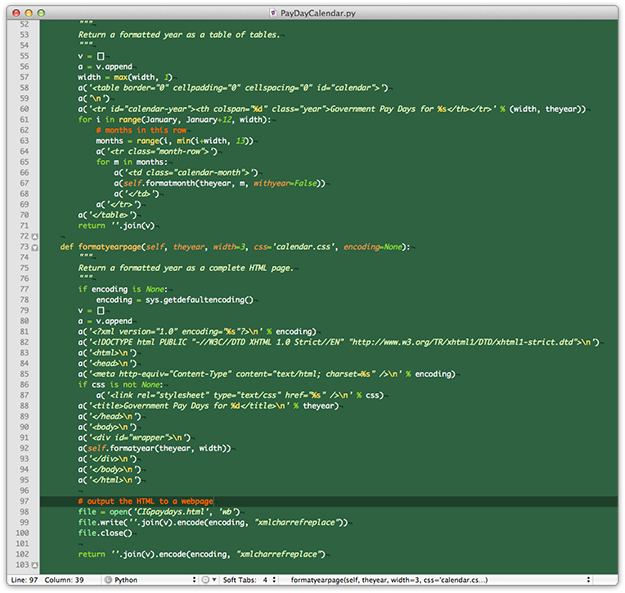Click 'Return a formatted year as a complete HTML page.'
Image resolution: width=625 pixels, height=593 pixels.
tap(186, 268)
